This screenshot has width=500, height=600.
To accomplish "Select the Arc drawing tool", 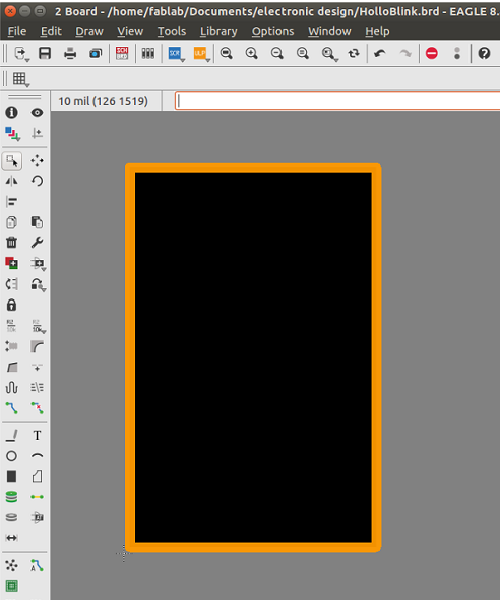I will (37, 456).
